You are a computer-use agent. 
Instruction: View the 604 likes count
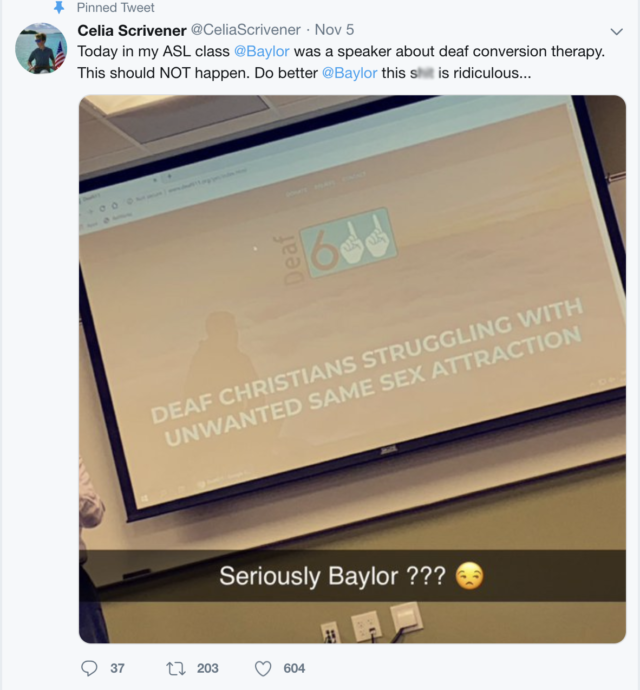coord(294,668)
